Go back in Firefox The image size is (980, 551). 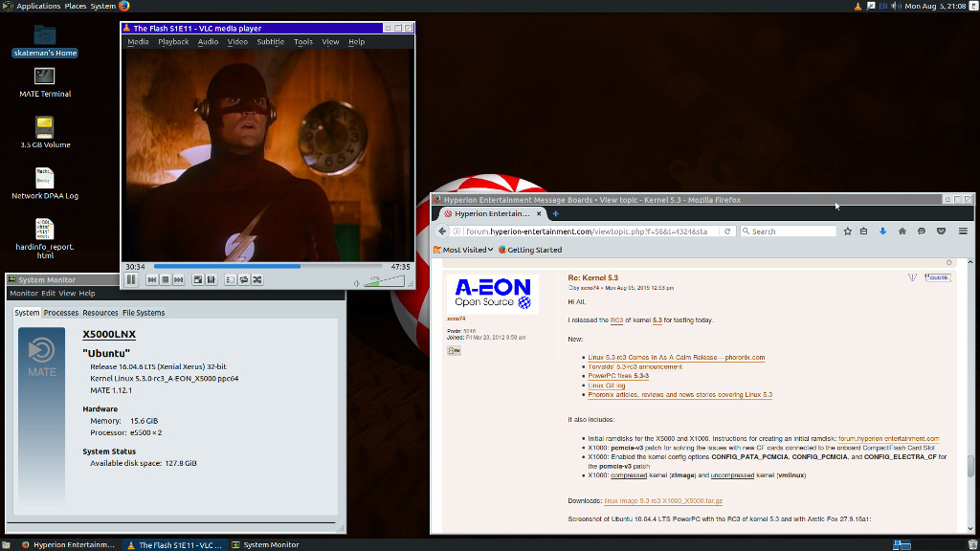click(442, 231)
